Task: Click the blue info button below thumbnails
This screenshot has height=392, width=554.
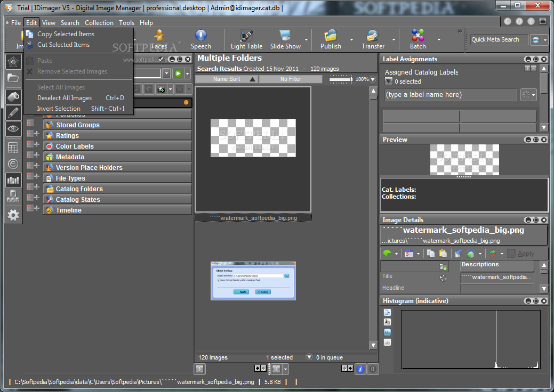Action: click(360, 369)
